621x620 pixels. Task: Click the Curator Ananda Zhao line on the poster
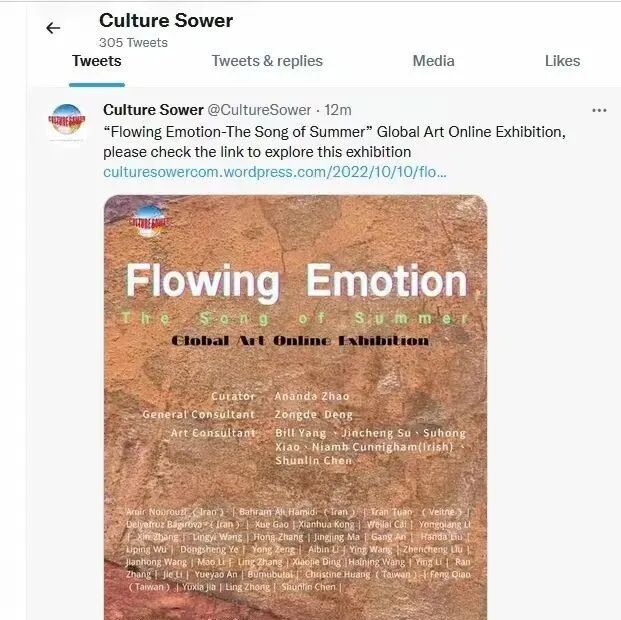(280, 396)
